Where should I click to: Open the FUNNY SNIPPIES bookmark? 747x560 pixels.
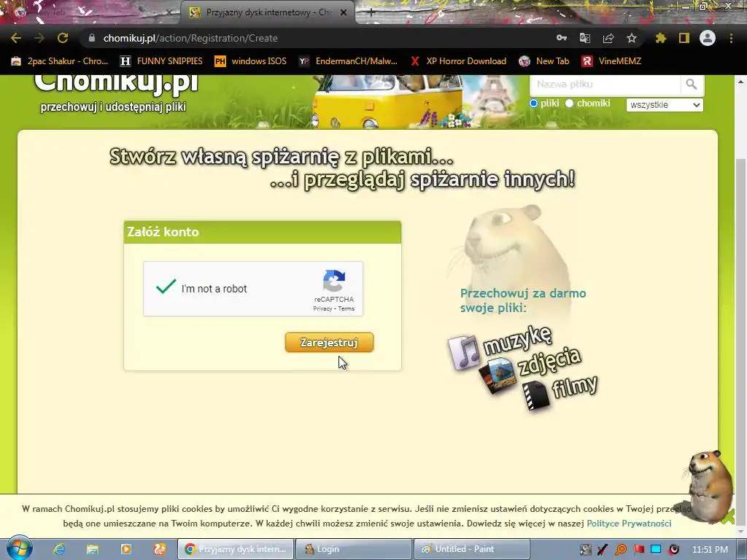pyautogui.click(x=161, y=61)
